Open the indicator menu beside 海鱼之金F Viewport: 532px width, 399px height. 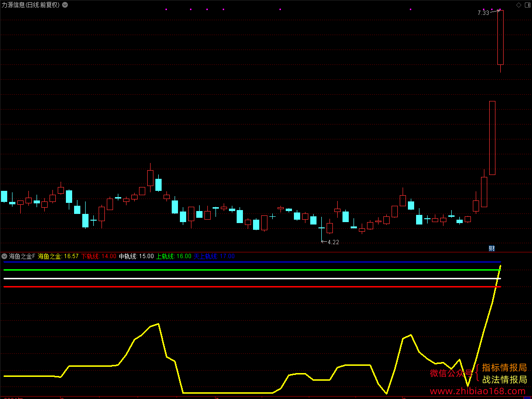coord(4,256)
